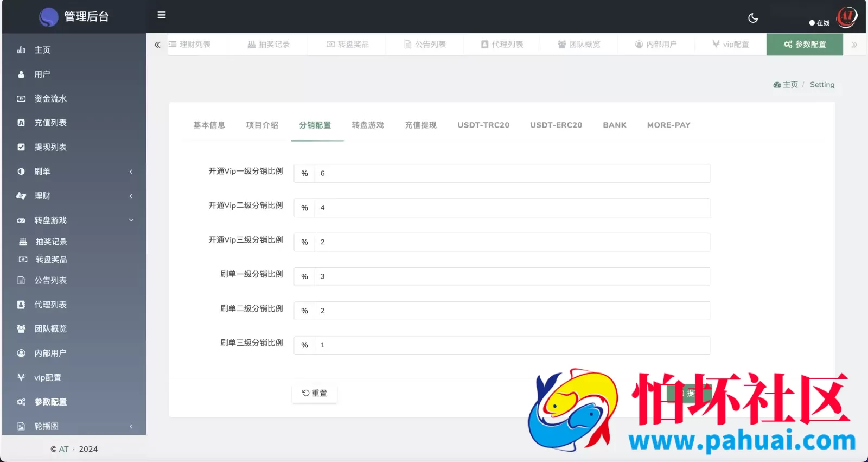Open the USDT-ERC20 settings tab
Viewport: 868px width, 462px height.
[556, 125]
